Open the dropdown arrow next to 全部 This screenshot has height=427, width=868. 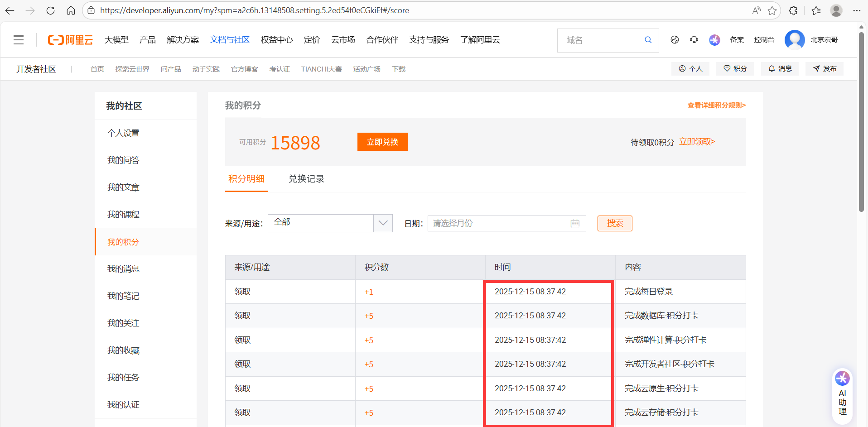coord(383,223)
